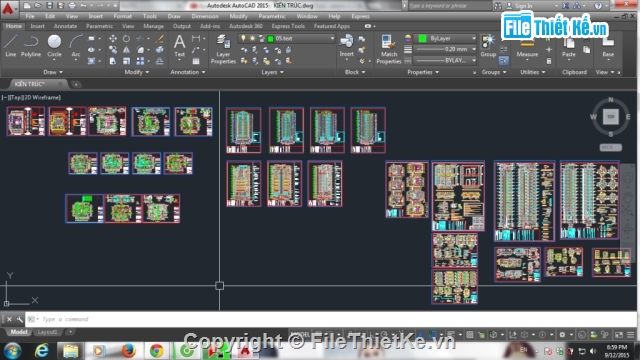Expand the Properties panel title

pyautogui.click(x=423, y=72)
